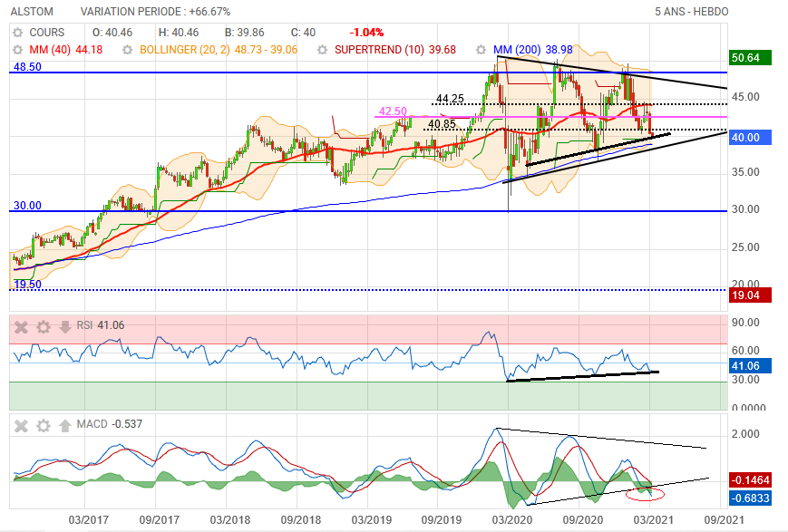The height and width of the screenshot is (532, 788).
Task: Click the 5 ANS - HEBDO period label
Action: coord(692,12)
